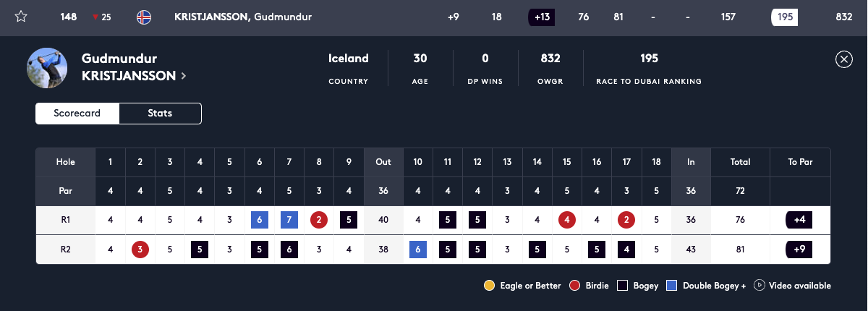Click the 195 Race to Dubai ranking badge
868x311 pixels.
click(x=784, y=17)
